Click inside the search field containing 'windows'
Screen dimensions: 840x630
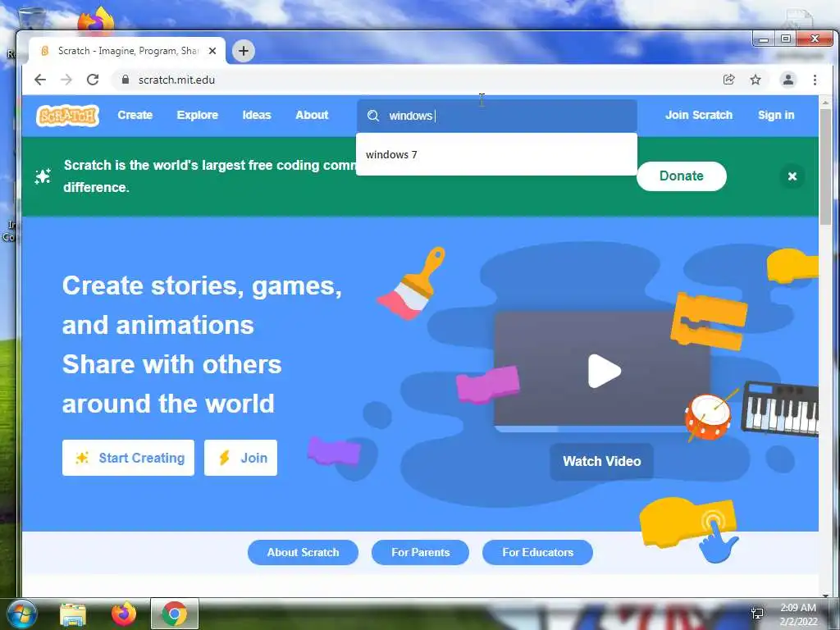pyautogui.click(x=496, y=116)
